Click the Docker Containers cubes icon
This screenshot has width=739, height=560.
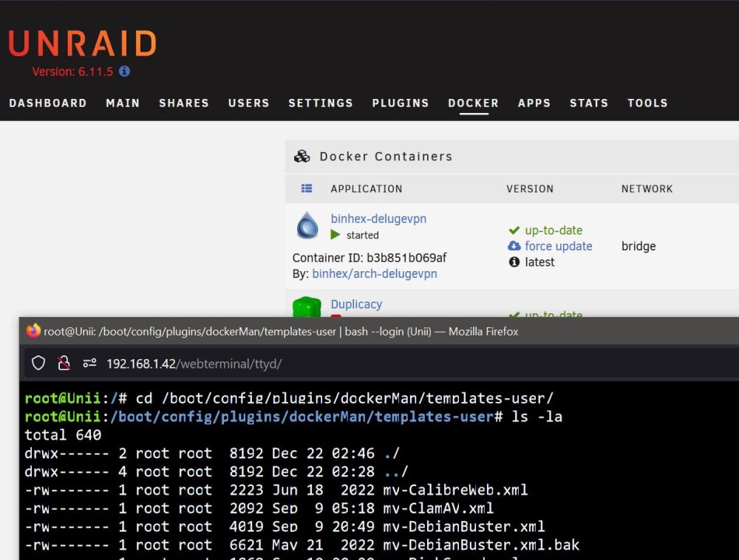point(302,157)
